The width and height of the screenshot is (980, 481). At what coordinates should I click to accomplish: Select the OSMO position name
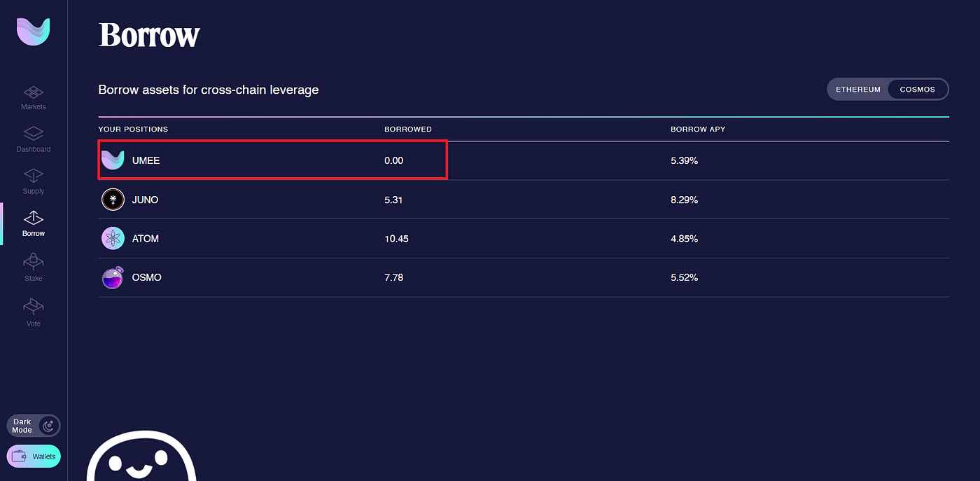[x=147, y=277]
